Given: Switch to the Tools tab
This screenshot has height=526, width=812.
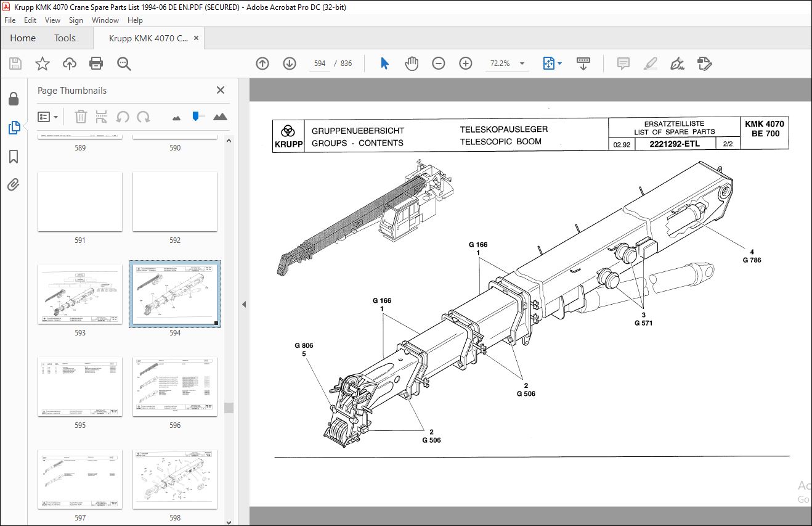Looking at the screenshot, I should [65, 38].
